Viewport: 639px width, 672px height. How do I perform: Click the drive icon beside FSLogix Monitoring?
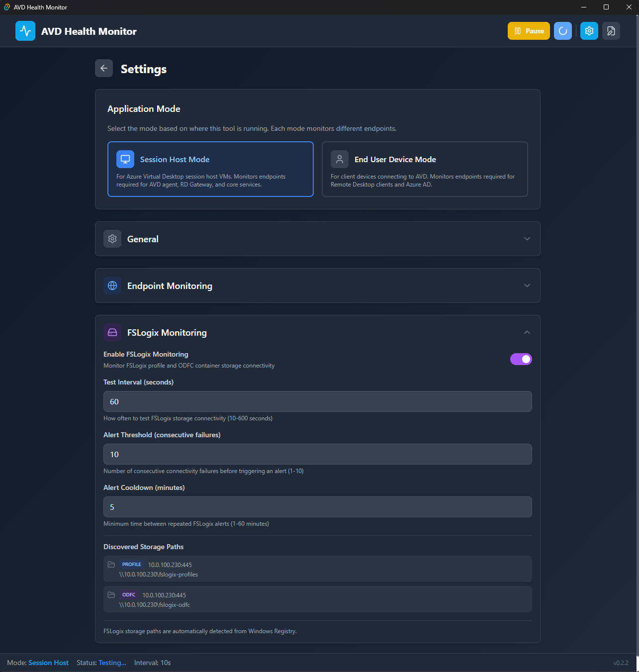point(112,332)
